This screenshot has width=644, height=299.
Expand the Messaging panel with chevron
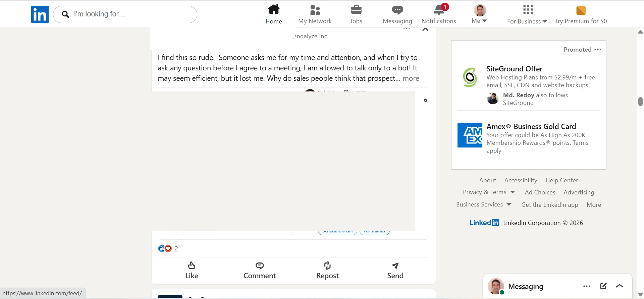[620, 286]
